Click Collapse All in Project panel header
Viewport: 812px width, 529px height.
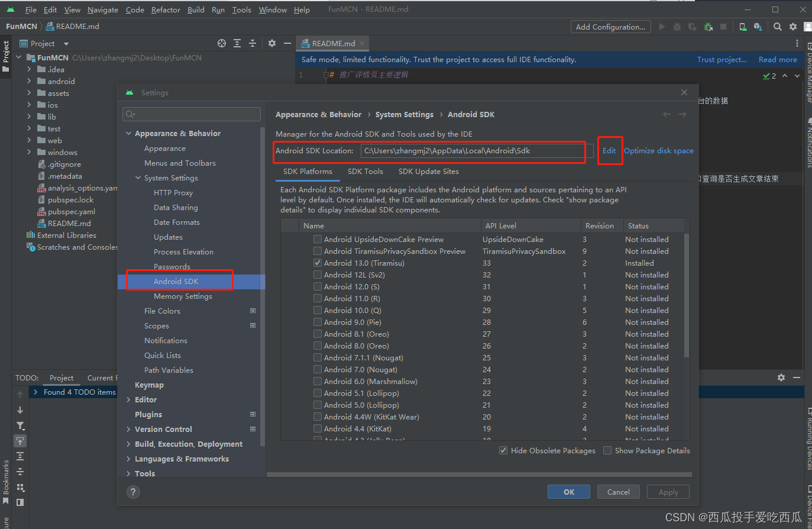(253, 43)
